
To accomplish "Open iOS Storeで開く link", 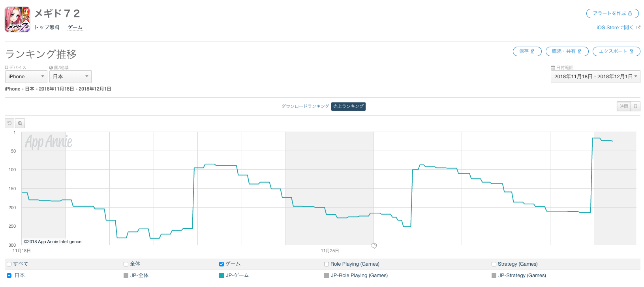I will 615,28.
